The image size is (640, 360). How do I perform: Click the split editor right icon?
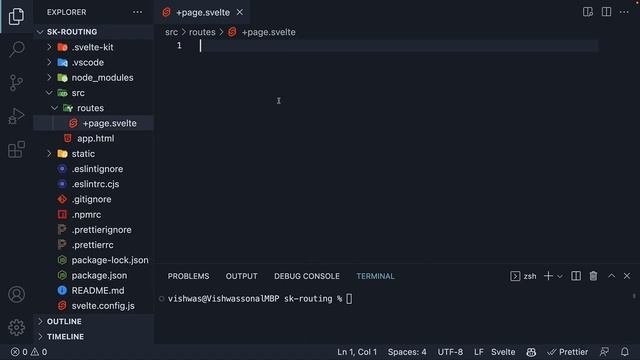(x=607, y=12)
